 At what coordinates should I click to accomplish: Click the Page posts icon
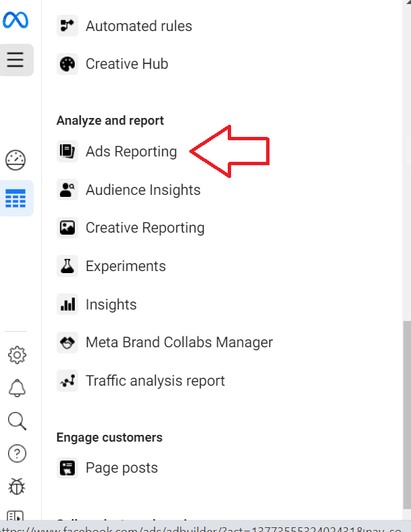point(67,468)
